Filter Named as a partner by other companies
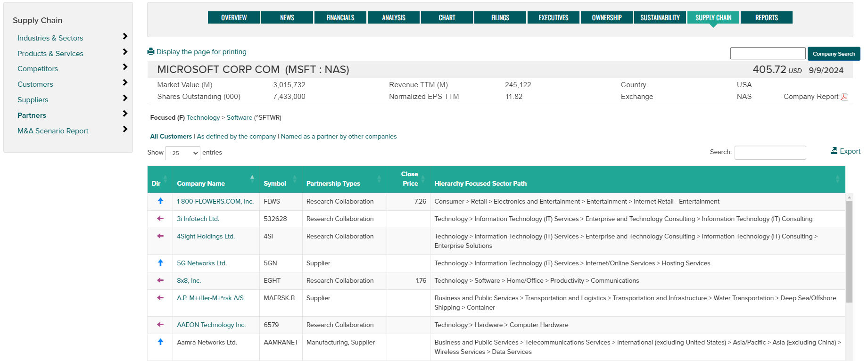The width and height of the screenshot is (868, 361). pos(339,136)
